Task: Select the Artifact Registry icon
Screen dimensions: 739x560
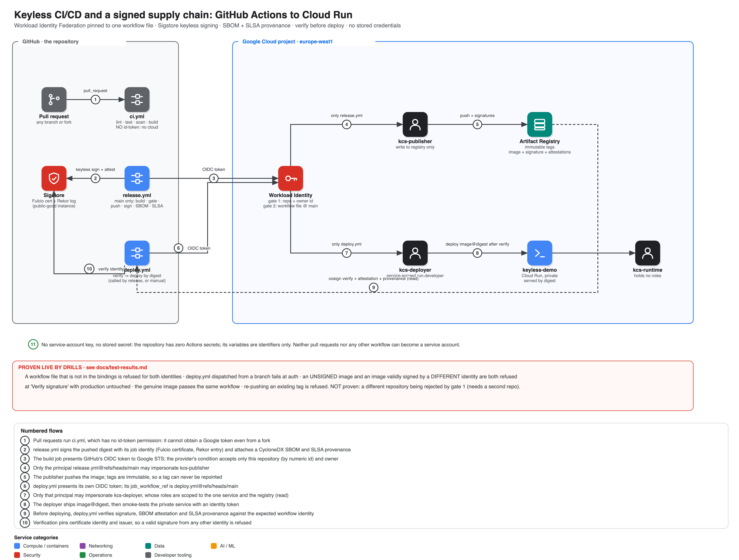Action: (x=540, y=124)
